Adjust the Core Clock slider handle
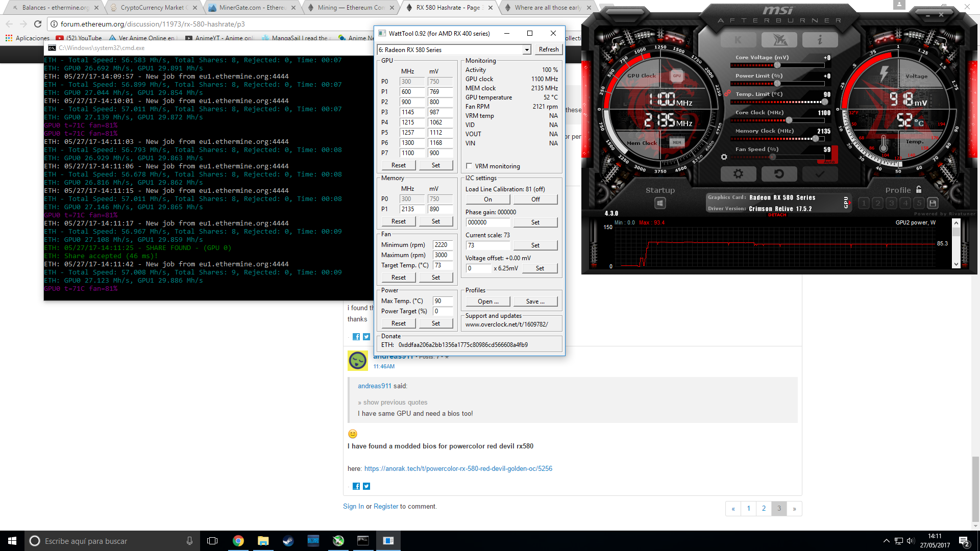Viewport: 980px width, 551px height. (x=789, y=120)
